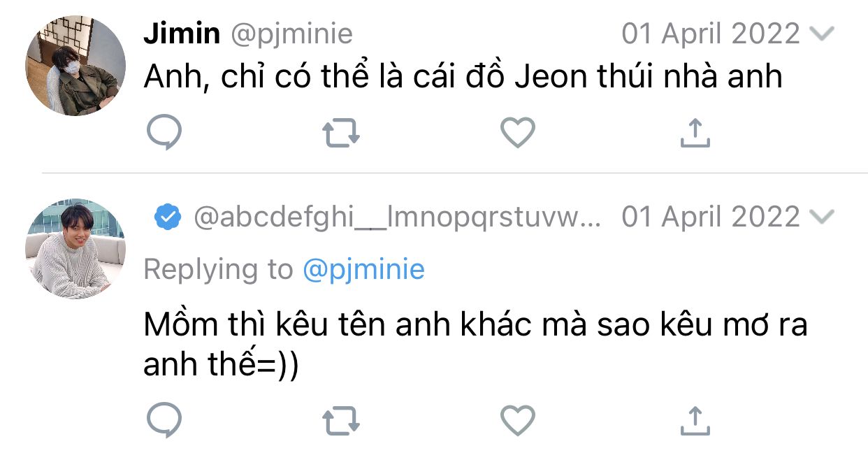Like Jimin's tweet with the heart
The width and height of the screenshot is (868, 453).
point(518,132)
